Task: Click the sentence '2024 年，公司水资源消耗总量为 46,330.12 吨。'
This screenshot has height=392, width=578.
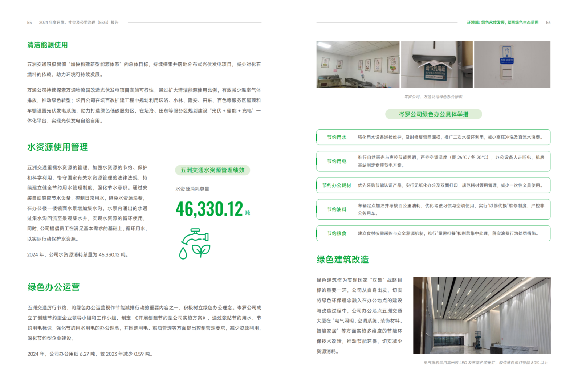Action: pos(78,255)
